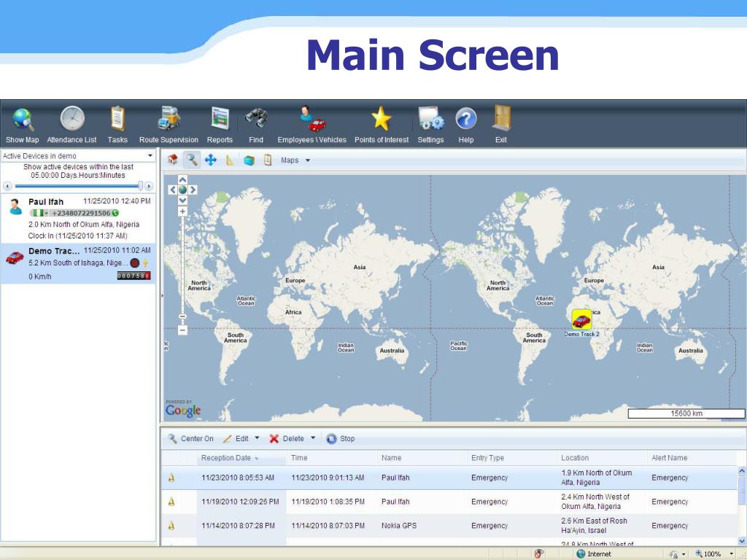Click the blue cube icon in map toolbar
The height and width of the screenshot is (560, 747).
(x=249, y=160)
